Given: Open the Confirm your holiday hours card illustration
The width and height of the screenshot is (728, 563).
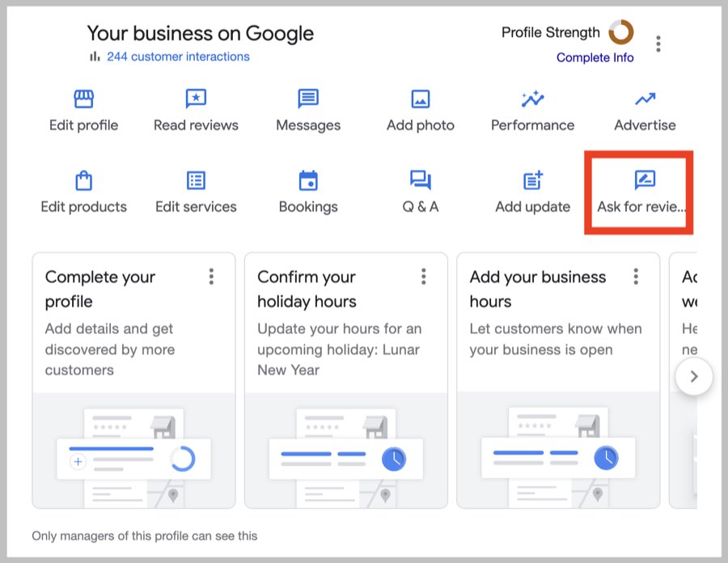Looking at the screenshot, I should pyautogui.click(x=346, y=451).
